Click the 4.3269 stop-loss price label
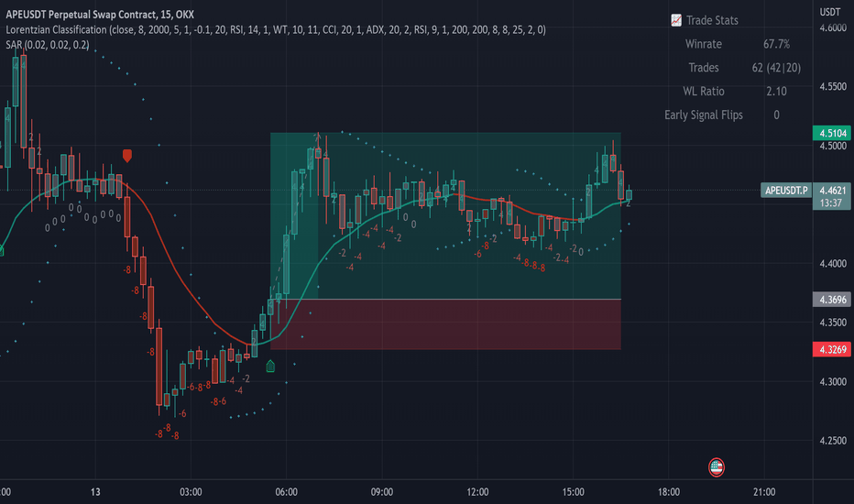 (x=832, y=349)
